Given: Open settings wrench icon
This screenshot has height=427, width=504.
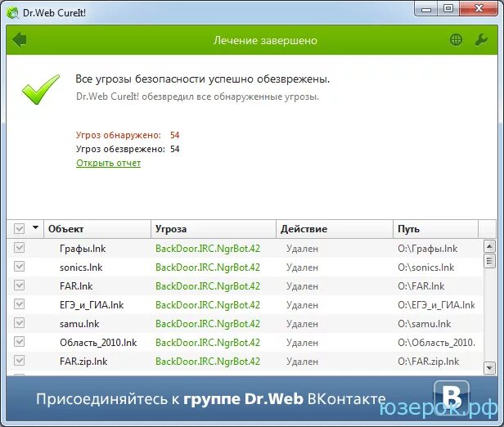Looking at the screenshot, I should pyautogui.click(x=481, y=40).
